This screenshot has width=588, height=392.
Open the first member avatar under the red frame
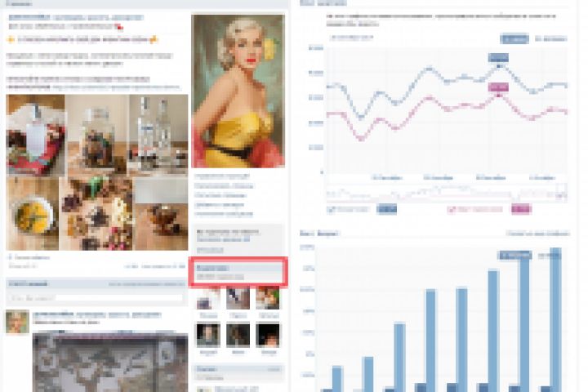208,299
